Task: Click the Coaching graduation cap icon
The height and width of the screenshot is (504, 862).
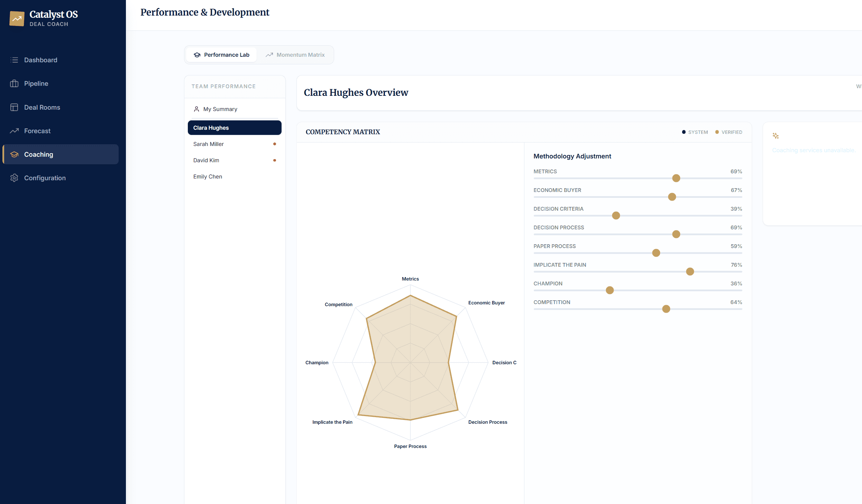Action: (x=14, y=154)
